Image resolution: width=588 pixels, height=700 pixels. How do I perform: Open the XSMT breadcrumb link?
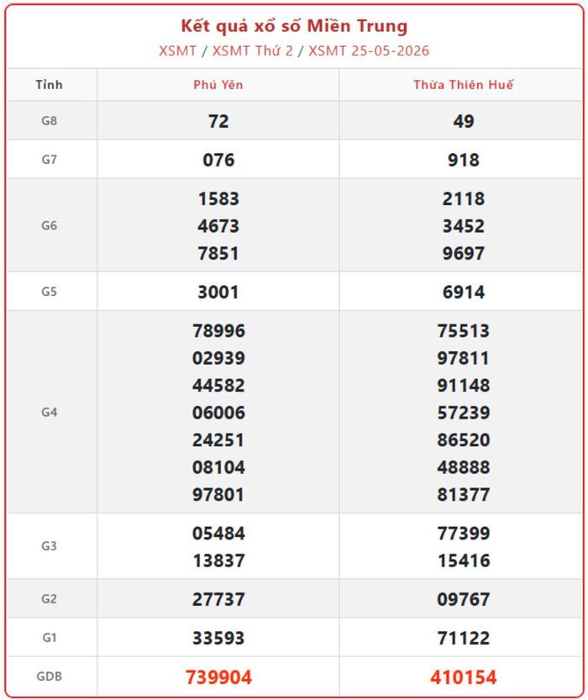177,51
